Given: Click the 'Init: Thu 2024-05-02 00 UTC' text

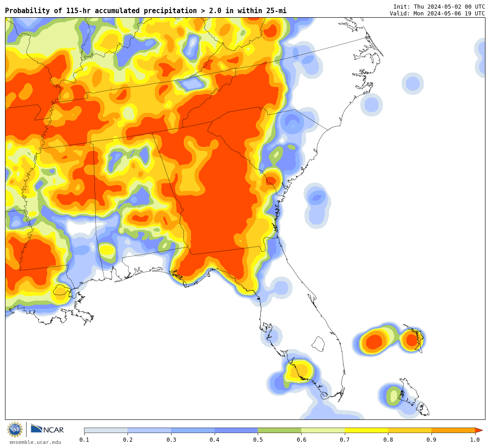Looking at the screenshot, I should (x=439, y=6).
